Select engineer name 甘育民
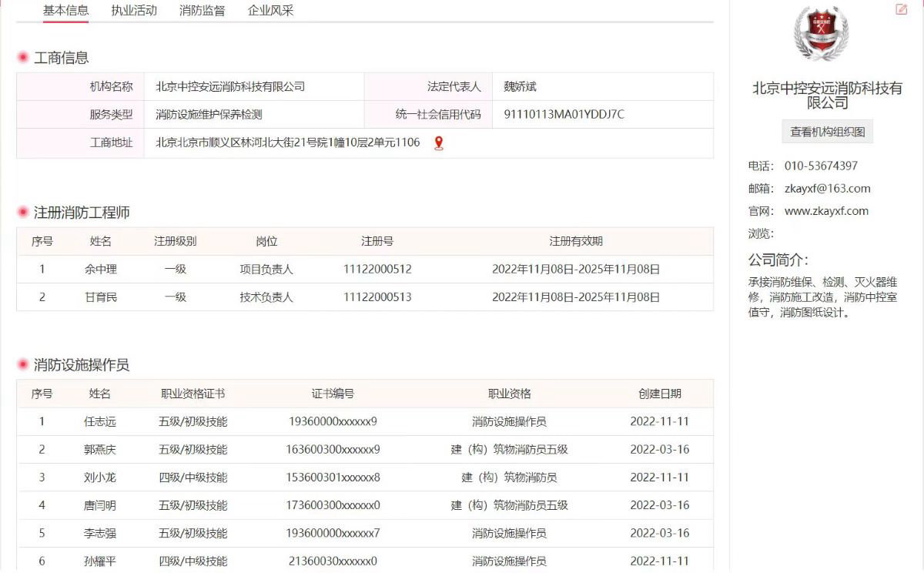The height and width of the screenshot is (573, 924). coord(101,297)
